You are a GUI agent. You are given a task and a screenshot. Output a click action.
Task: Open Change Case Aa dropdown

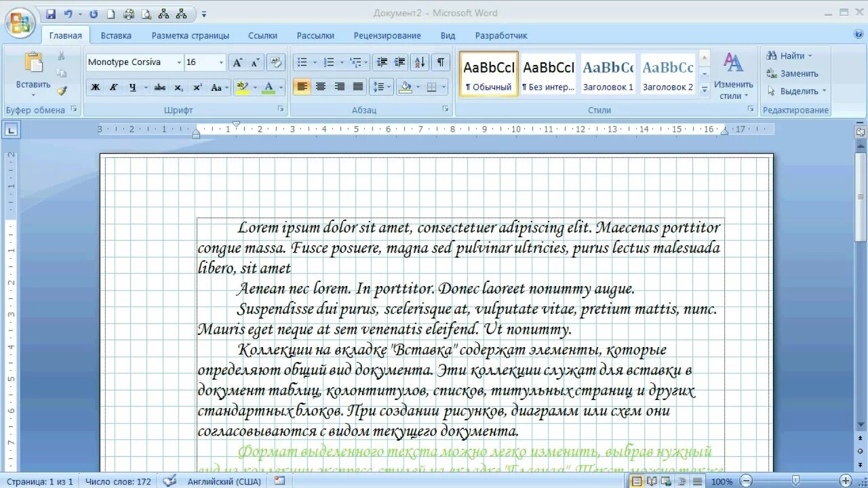click(220, 87)
